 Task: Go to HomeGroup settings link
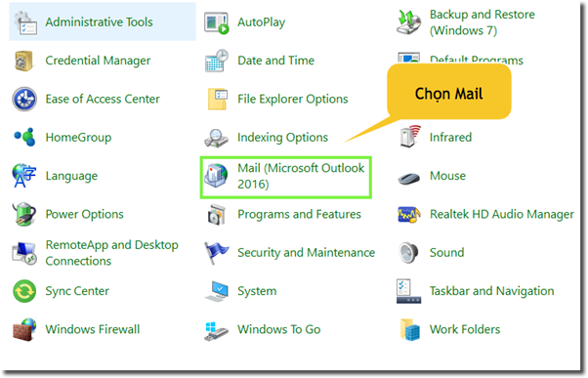click(78, 138)
